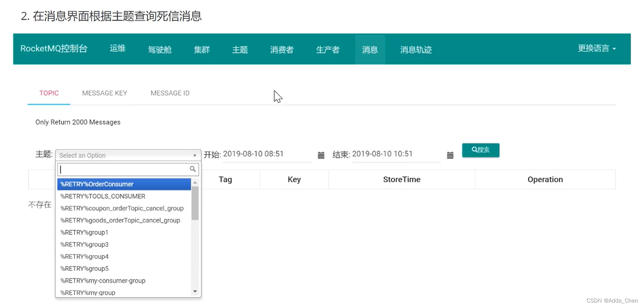Select %RETRY%group3 option
Image resolution: width=644 pixels, height=307 pixels.
click(x=124, y=244)
